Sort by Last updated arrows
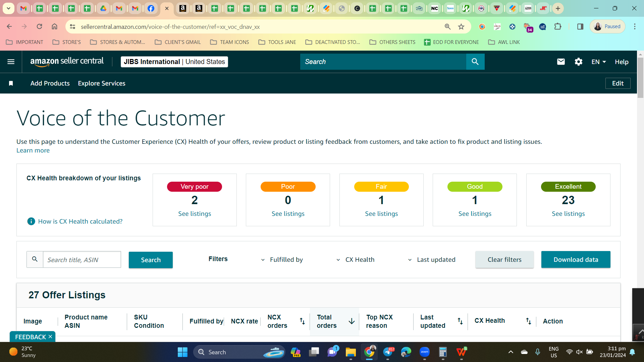 (x=460, y=321)
